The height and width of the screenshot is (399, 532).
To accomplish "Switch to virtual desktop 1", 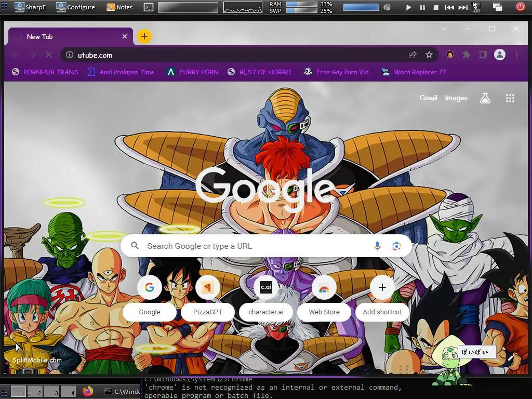I will tap(19, 391).
